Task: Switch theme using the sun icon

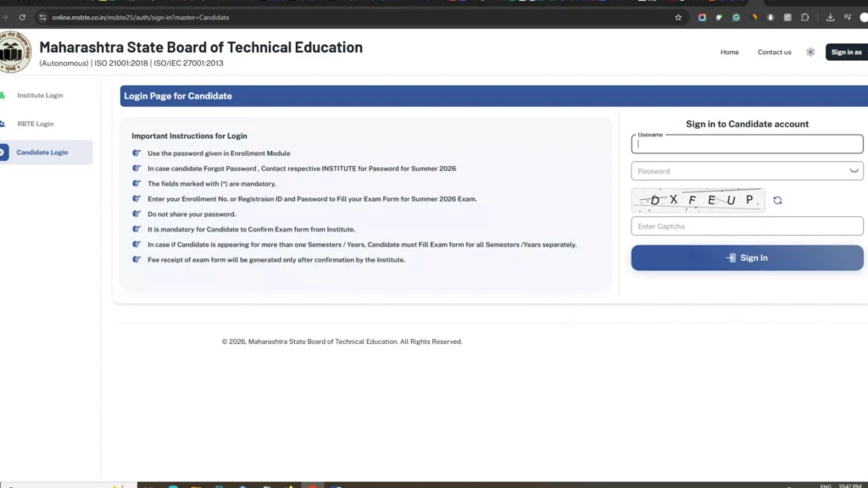Action: (810, 53)
